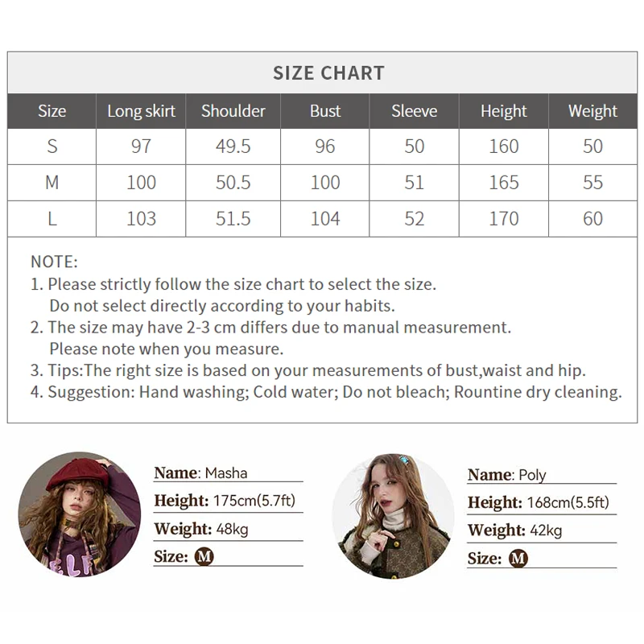
Task: Click the NOTE: heading text
Action: [x=54, y=262]
